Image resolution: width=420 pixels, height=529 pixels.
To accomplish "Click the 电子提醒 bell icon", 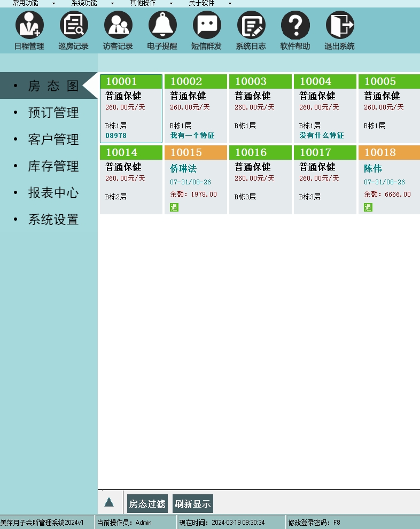I will (162, 25).
